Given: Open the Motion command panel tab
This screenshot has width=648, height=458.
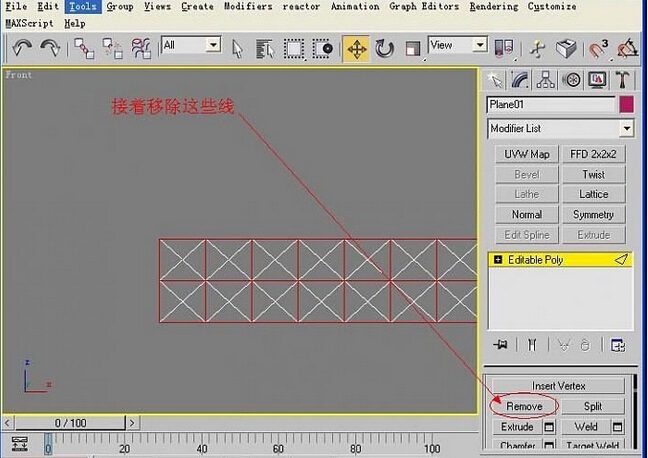Looking at the screenshot, I should coord(572,80).
